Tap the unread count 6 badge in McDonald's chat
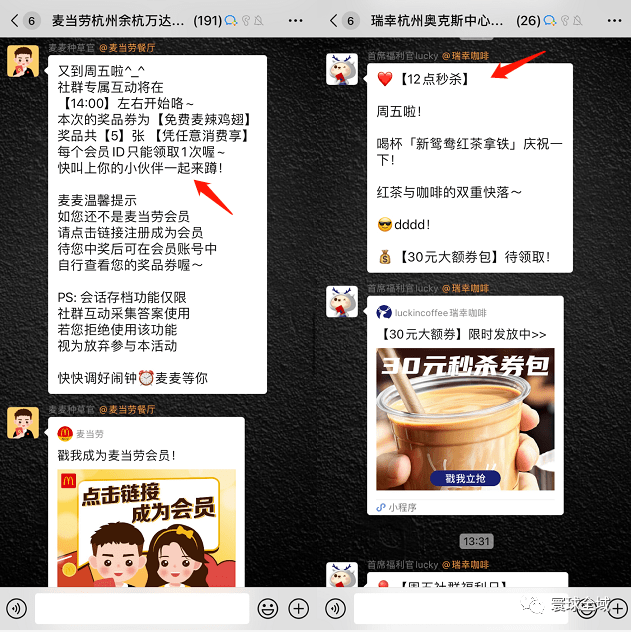 click(x=31, y=21)
